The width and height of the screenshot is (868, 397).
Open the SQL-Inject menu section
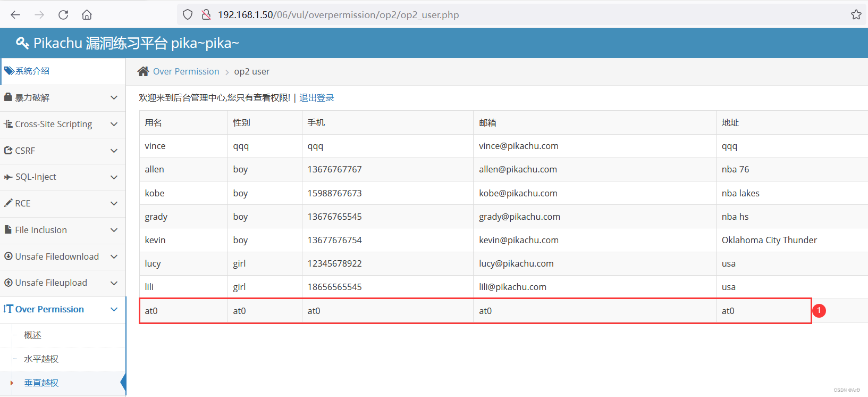tap(63, 177)
